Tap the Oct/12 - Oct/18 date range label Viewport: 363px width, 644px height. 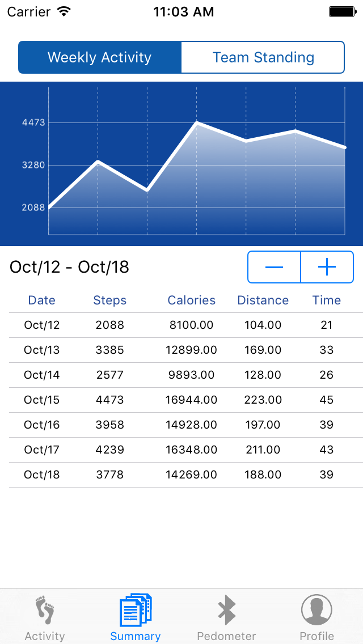pyautogui.click(x=69, y=267)
